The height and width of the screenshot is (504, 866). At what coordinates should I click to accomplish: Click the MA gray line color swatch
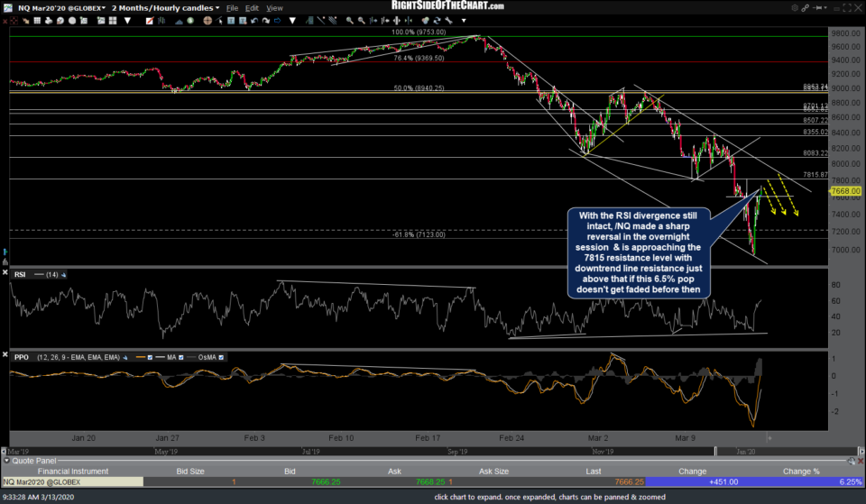161,358
